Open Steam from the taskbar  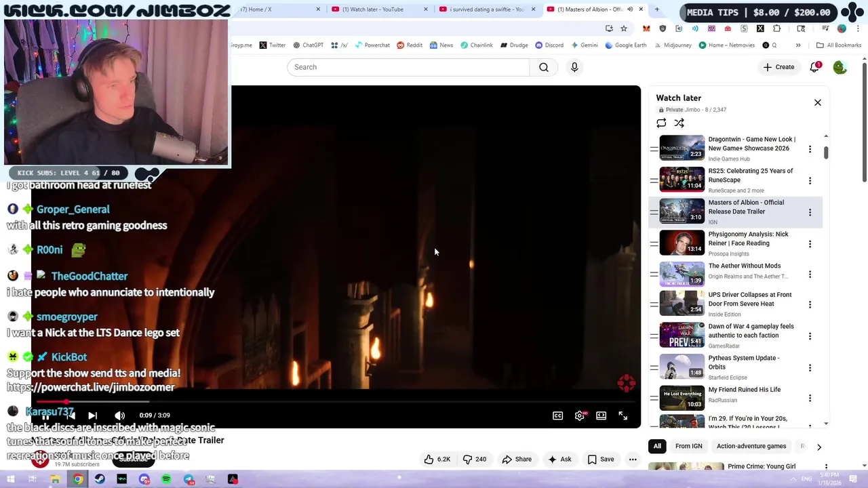click(100, 480)
